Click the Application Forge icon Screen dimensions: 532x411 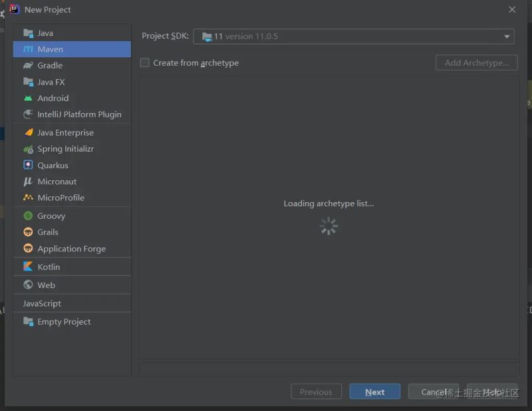pos(28,249)
